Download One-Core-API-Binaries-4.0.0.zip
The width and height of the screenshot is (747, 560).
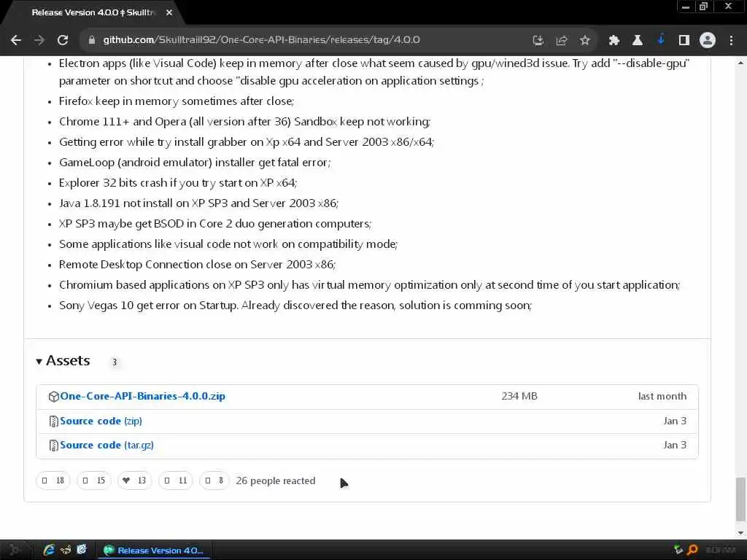[x=142, y=396]
